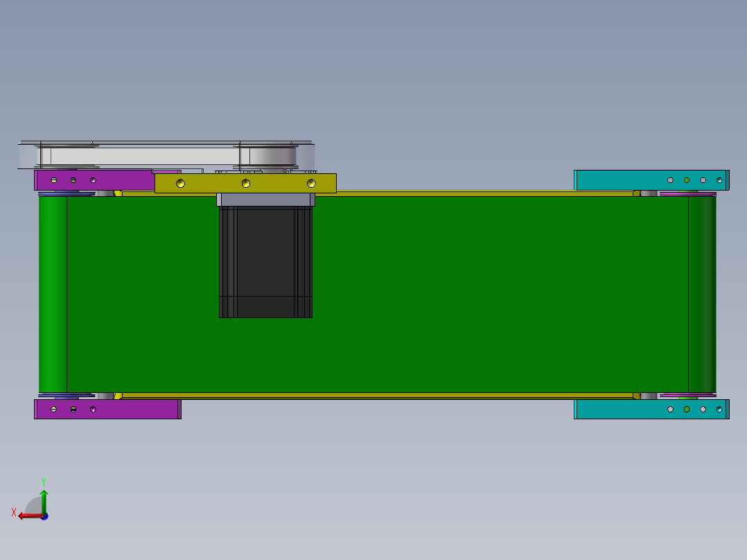Select the black stepper motor body
The height and width of the screenshot is (560, 747).
265,262
